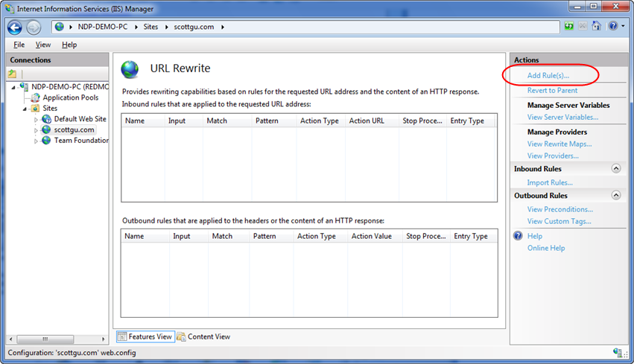
Task: Sort inbound rules by Name column
Action: click(x=143, y=121)
